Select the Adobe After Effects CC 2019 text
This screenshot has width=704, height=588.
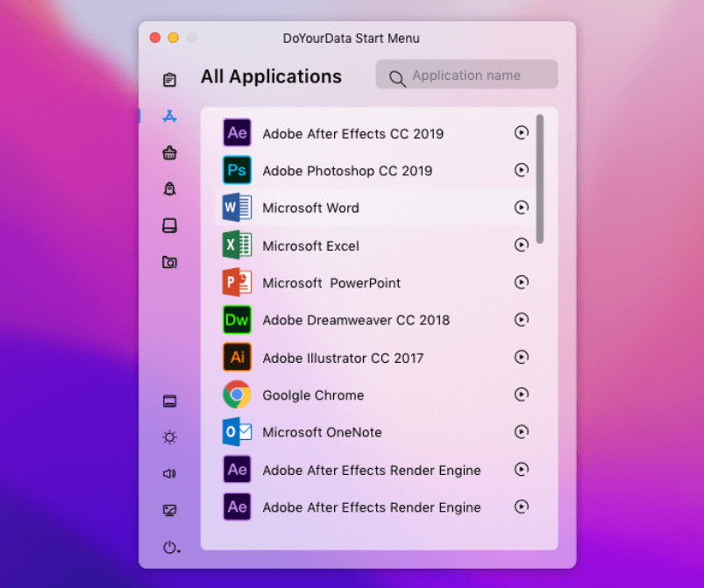(x=353, y=134)
